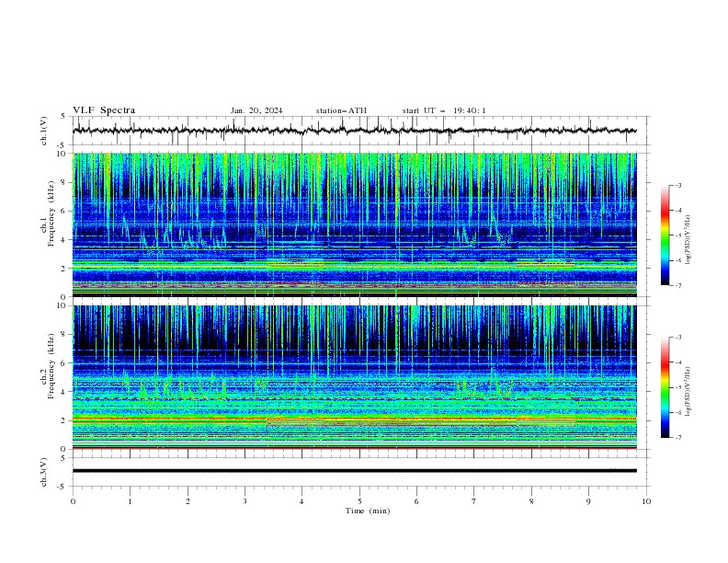Click the "-7" tick on the upper colorbar

point(678,285)
